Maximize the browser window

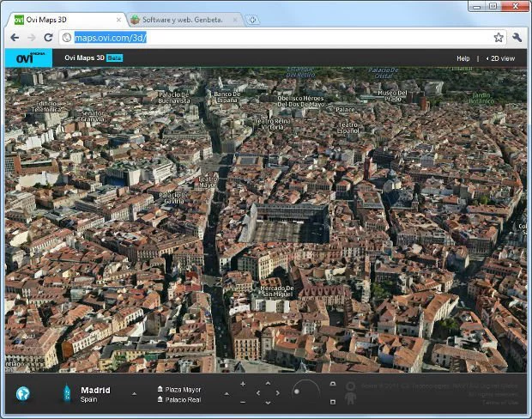click(x=493, y=6)
